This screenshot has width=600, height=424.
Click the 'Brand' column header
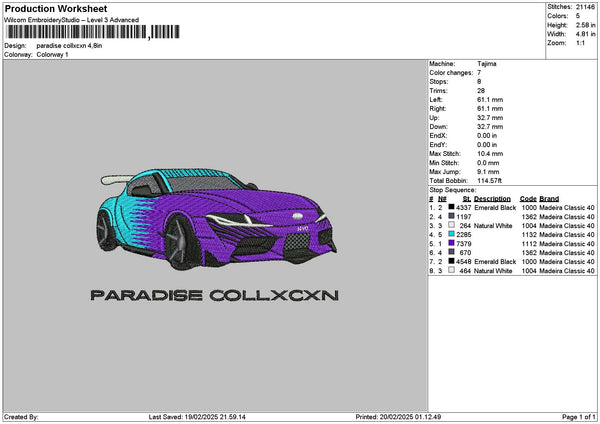coord(549,199)
